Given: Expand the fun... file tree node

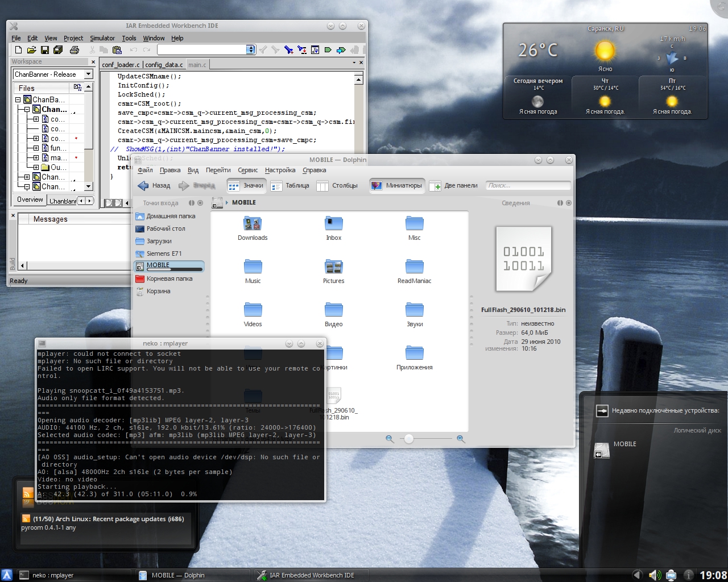Looking at the screenshot, I should (36, 148).
